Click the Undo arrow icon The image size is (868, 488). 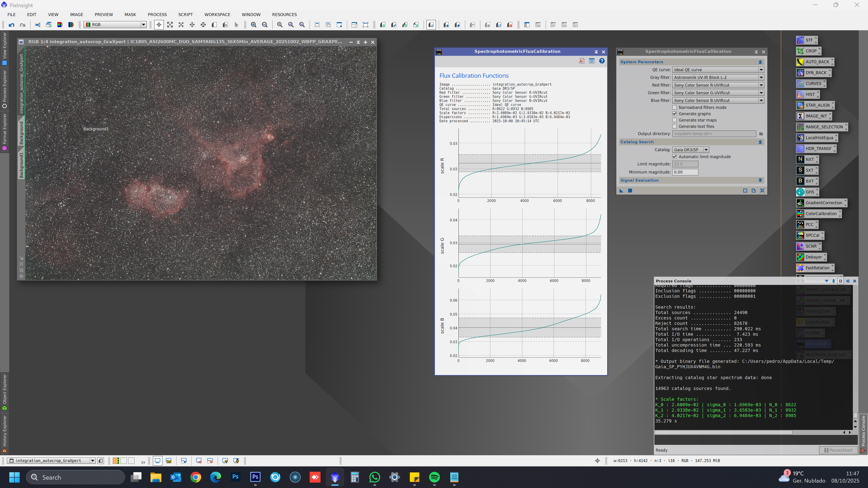tap(12, 25)
